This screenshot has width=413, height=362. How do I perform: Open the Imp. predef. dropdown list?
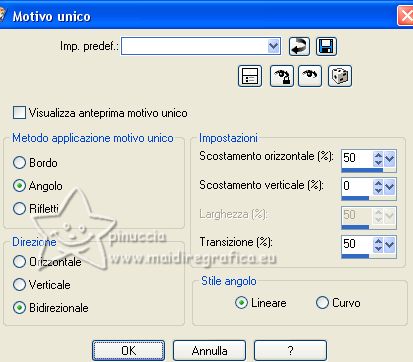tap(273, 46)
